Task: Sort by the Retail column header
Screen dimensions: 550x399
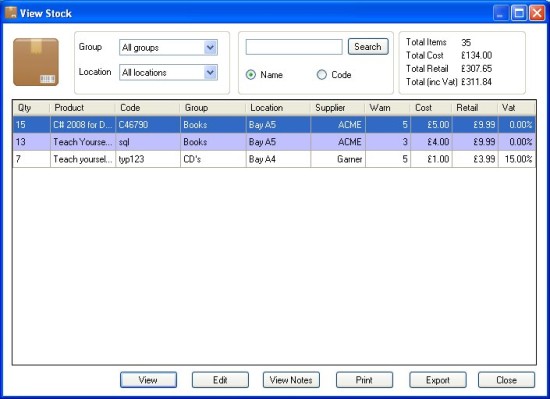Action: click(475, 108)
